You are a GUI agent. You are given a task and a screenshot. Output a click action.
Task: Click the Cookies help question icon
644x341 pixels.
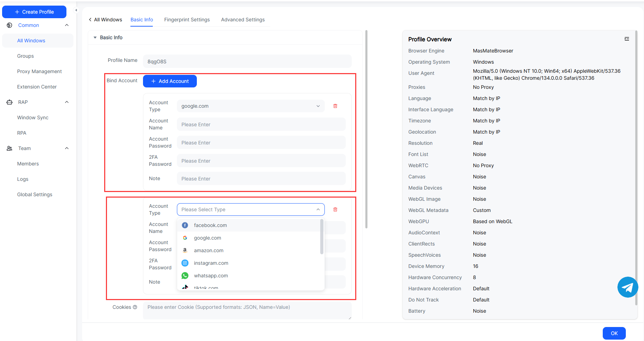pos(135,307)
